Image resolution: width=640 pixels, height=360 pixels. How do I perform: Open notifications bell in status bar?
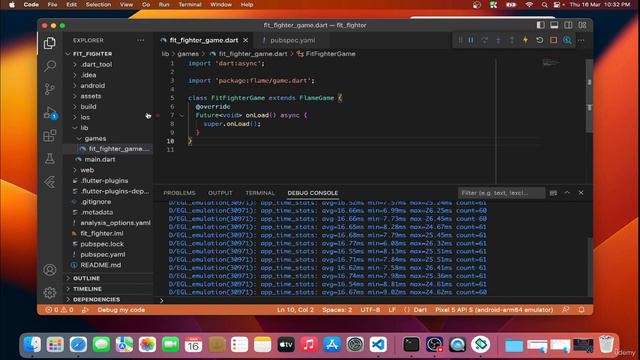point(581,310)
